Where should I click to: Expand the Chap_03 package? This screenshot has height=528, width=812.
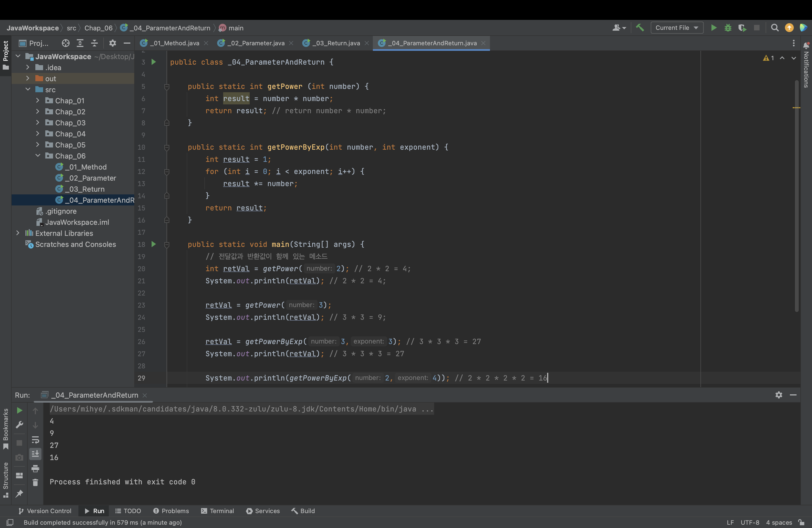[38, 122]
